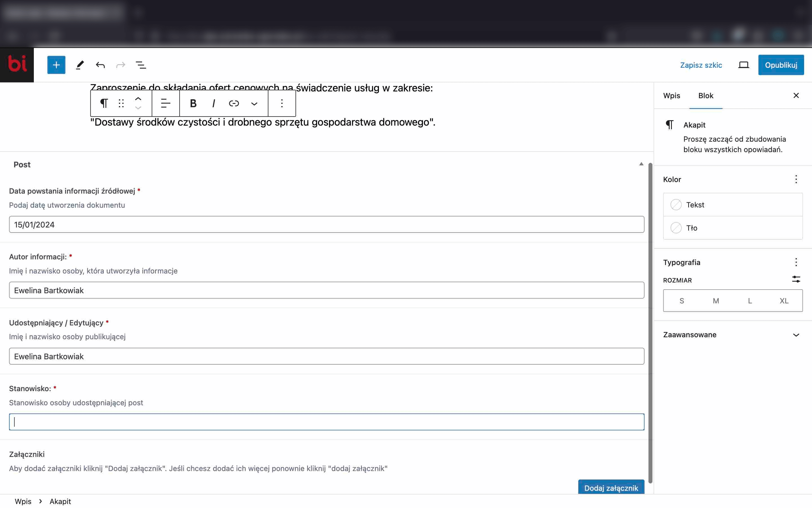Open the document overview list view

click(x=141, y=65)
